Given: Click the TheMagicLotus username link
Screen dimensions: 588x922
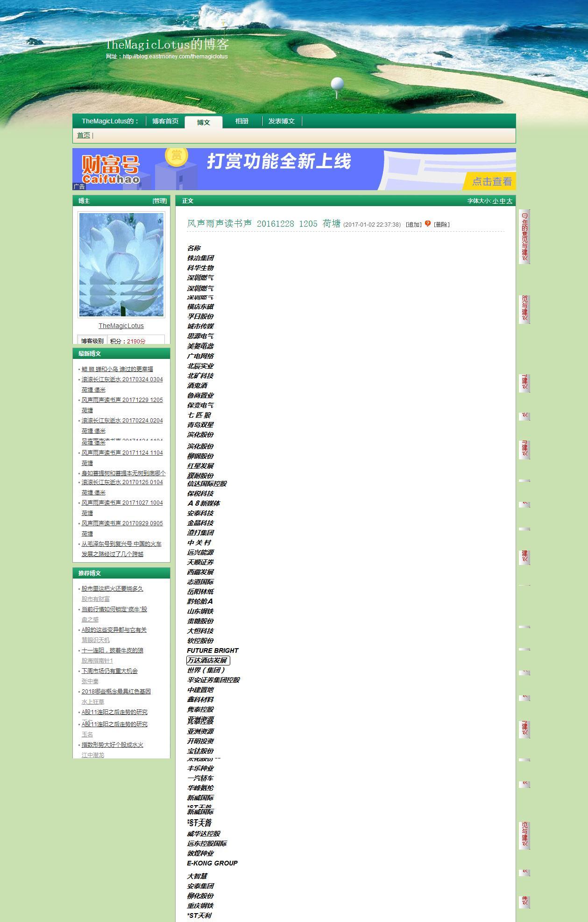Looking at the screenshot, I should 121,326.
